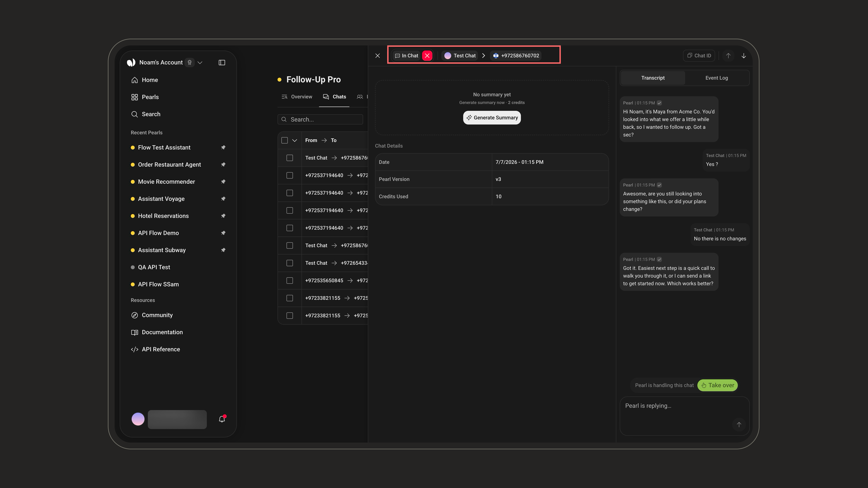Unpin Assistant Voyage pin icon
The width and height of the screenshot is (868, 488).
(x=223, y=199)
